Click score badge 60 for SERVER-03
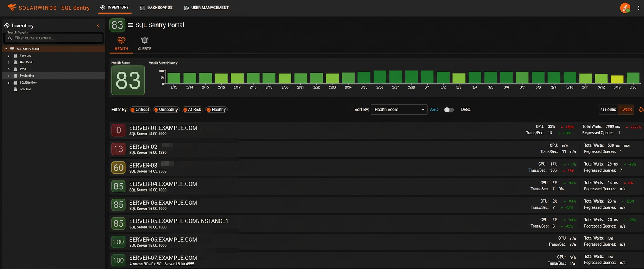 point(118,168)
